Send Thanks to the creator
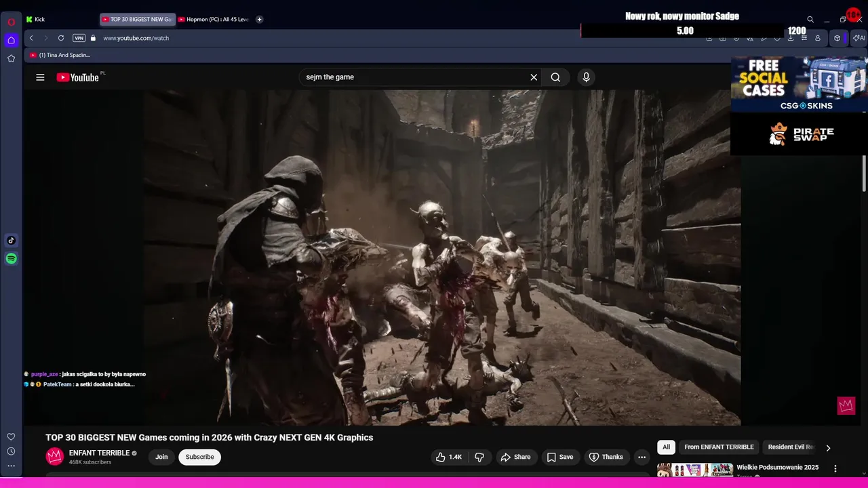Image resolution: width=868 pixels, height=488 pixels. coord(606,457)
